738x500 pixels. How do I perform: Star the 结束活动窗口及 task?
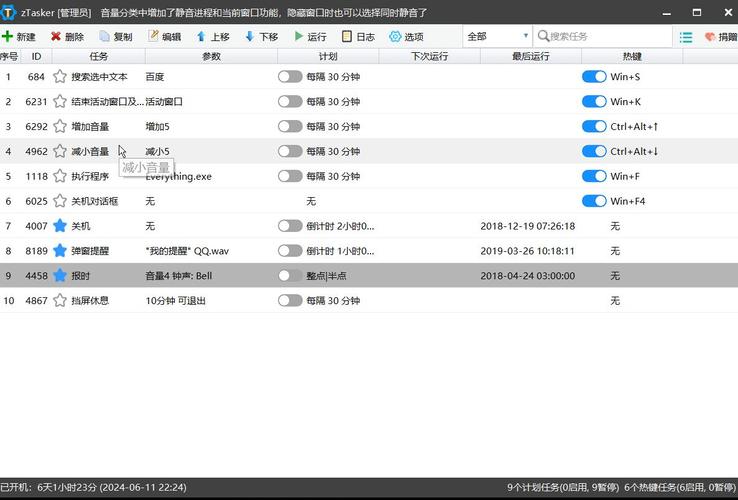(60, 101)
